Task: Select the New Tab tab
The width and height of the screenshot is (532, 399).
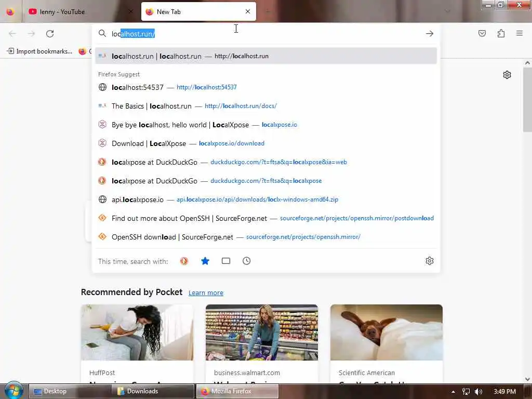Action: 198,11
